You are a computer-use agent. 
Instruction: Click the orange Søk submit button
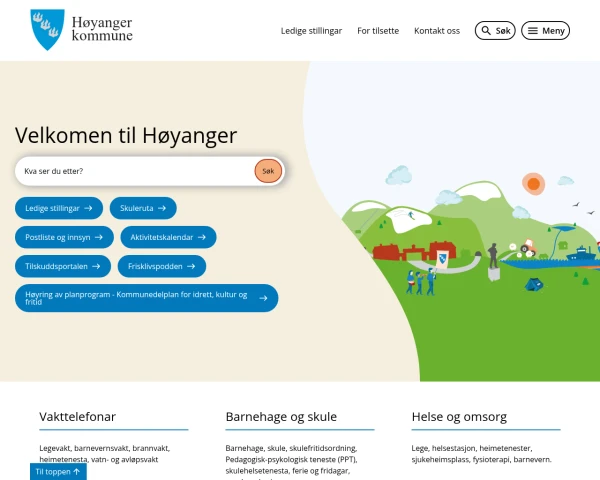pyautogui.click(x=268, y=171)
